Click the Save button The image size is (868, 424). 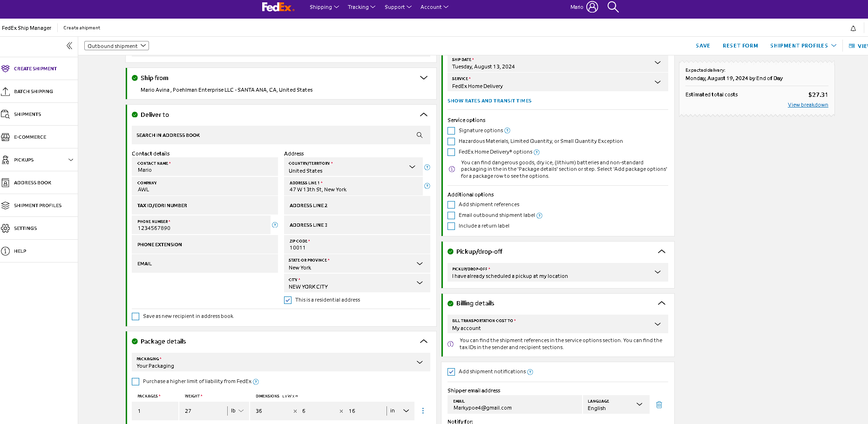click(x=703, y=46)
